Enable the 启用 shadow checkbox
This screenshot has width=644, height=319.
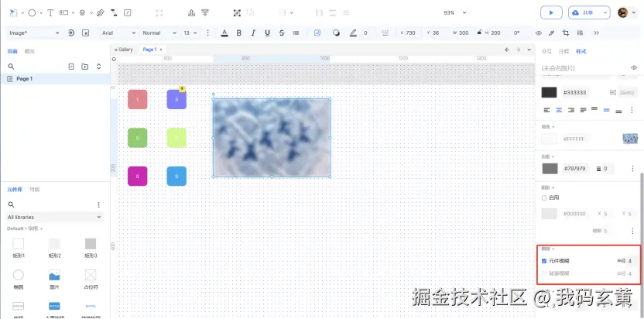tap(544, 197)
